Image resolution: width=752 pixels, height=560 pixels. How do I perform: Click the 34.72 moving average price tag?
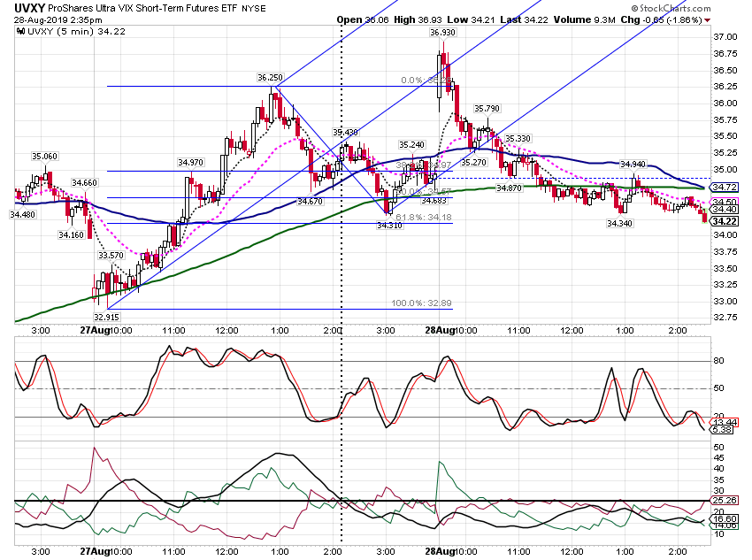pos(725,187)
